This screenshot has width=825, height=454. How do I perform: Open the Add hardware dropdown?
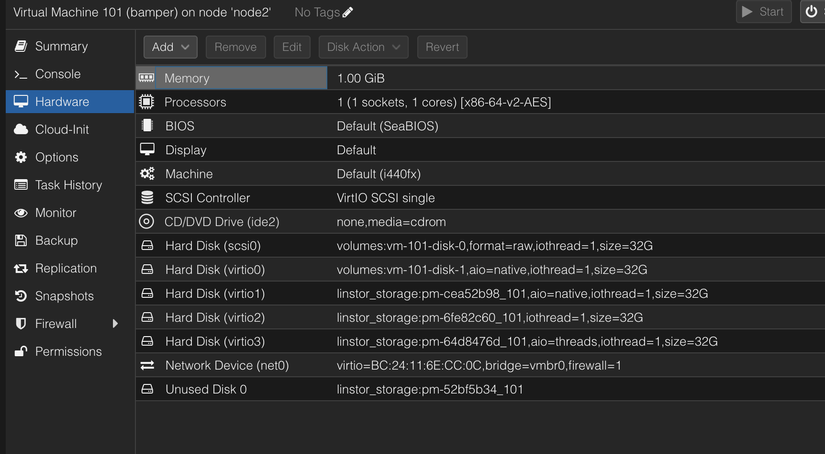click(x=170, y=47)
